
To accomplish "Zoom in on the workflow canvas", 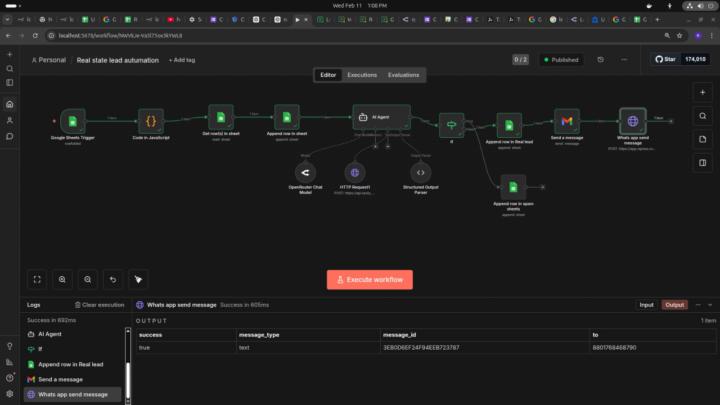I will pos(62,280).
